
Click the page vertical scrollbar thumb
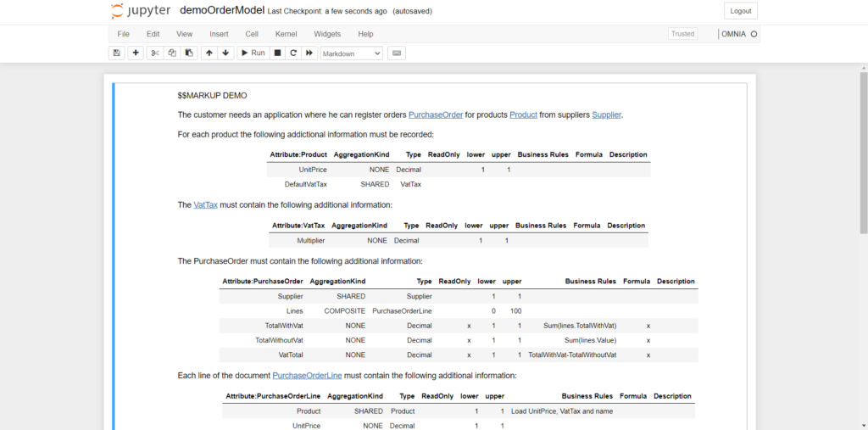point(864,153)
